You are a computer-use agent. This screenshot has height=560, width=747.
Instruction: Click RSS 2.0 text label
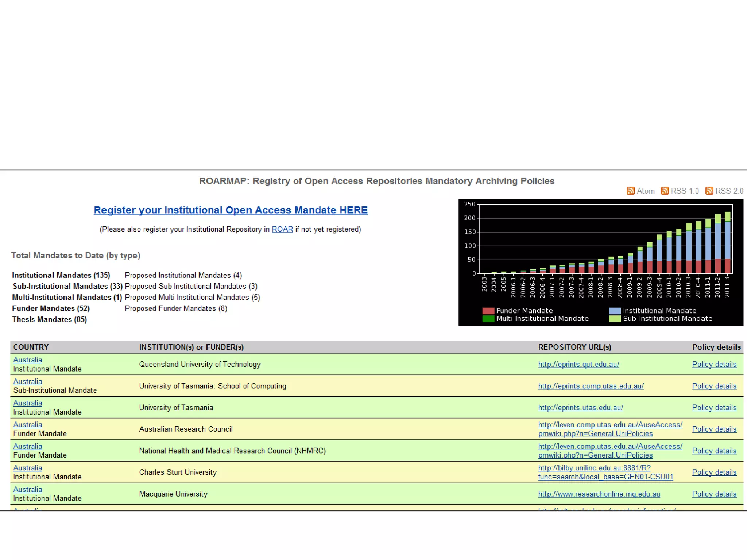tap(729, 191)
